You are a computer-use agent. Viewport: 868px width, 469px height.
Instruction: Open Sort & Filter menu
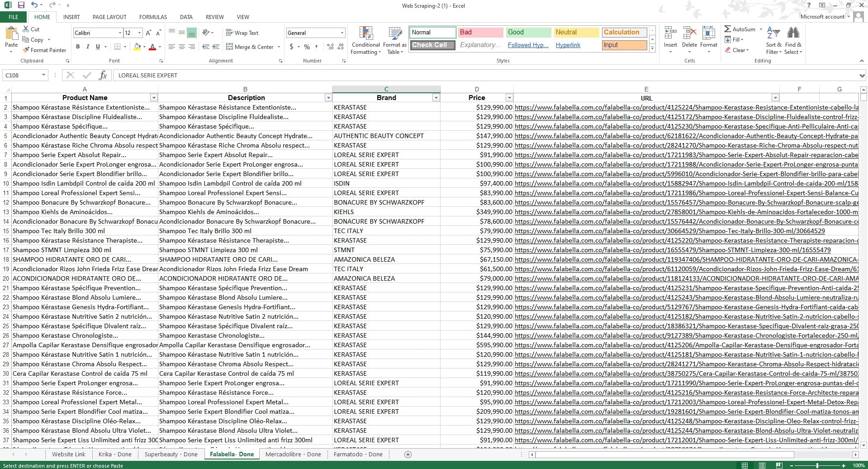click(x=774, y=41)
